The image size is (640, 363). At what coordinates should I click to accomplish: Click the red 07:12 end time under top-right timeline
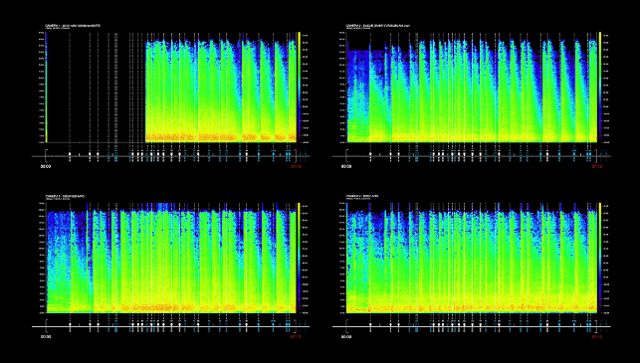pyautogui.click(x=596, y=167)
